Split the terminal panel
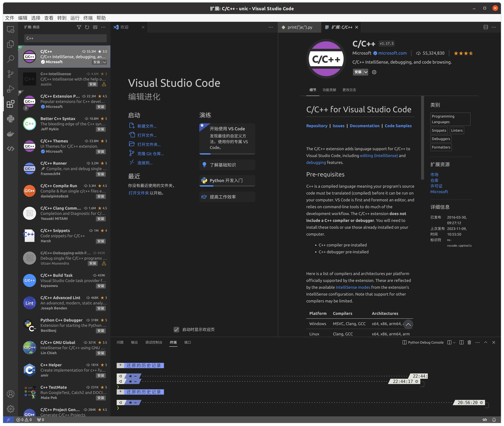The image size is (504, 426). point(462,343)
